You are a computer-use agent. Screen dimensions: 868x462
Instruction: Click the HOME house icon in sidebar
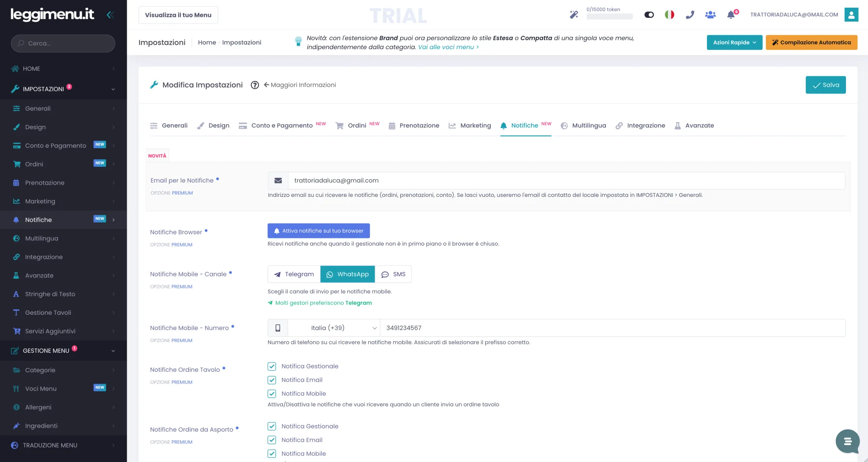coord(15,69)
